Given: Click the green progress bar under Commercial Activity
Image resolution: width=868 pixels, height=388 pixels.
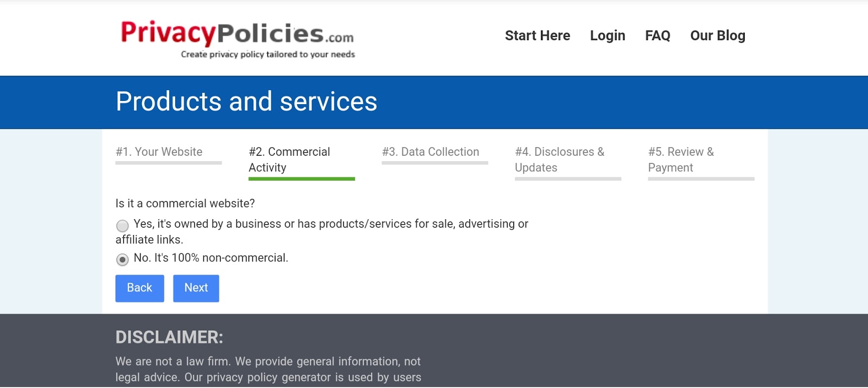Looking at the screenshot, I should tap(302, 179).
